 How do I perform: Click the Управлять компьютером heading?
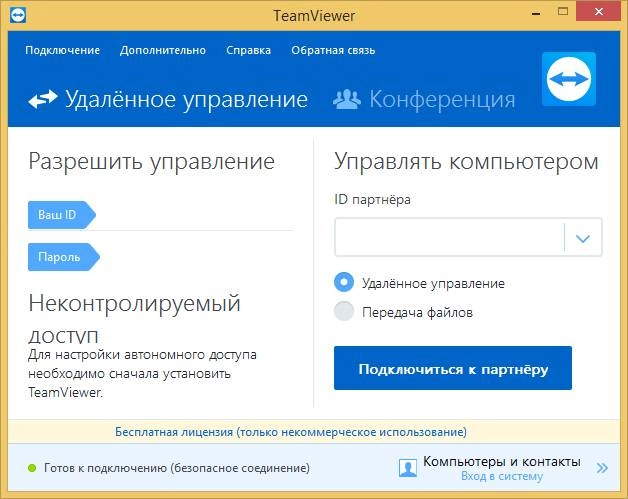tap(466, 162)
